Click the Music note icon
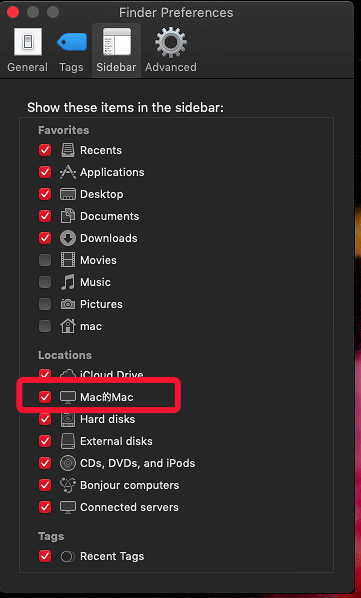This screenshot has height=598, width=361. point(68,282)
